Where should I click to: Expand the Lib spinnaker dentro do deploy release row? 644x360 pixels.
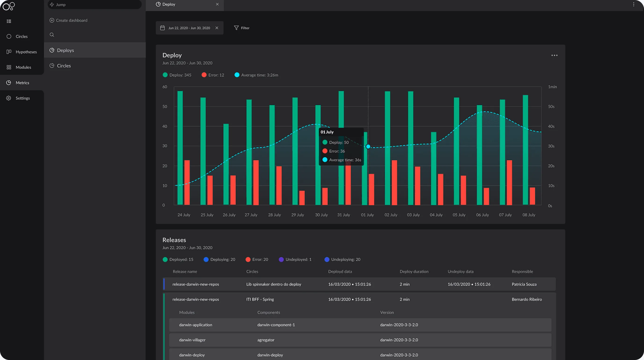359,284
